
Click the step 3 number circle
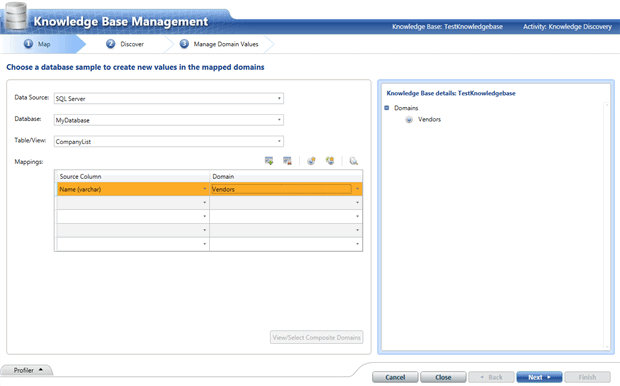pyautogui.click(x=184, y=44)
